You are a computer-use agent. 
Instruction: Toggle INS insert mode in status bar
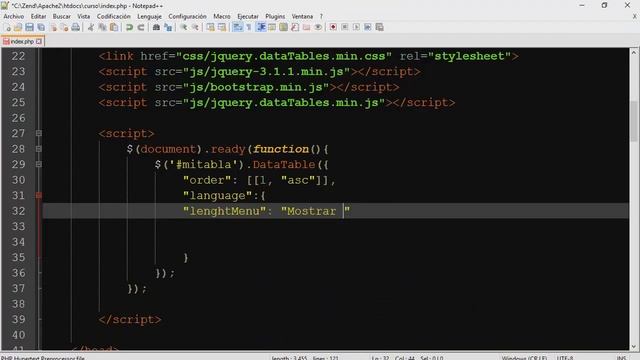(621, 358)
